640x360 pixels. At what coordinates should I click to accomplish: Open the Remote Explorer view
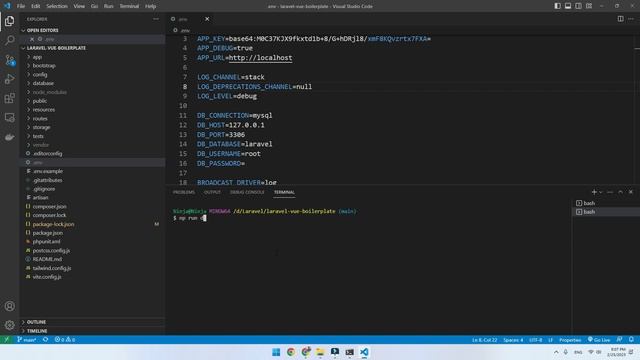coord(9,118)
